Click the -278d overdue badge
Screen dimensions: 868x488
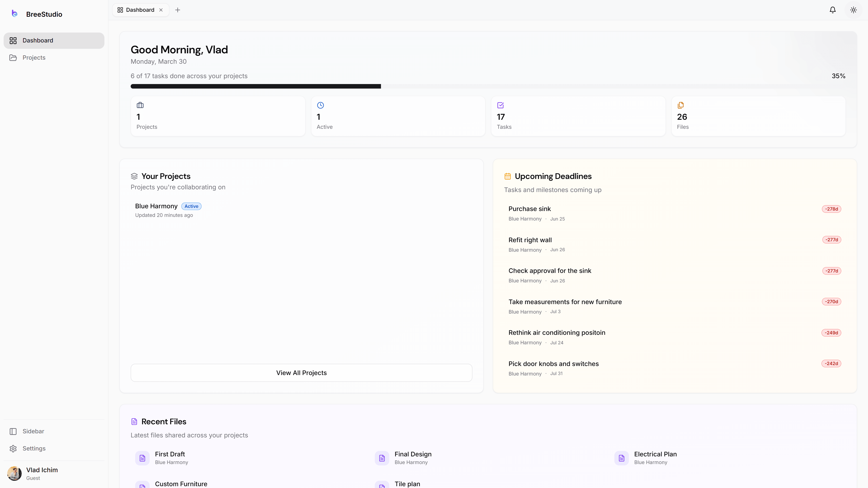[x=831, y=209]
